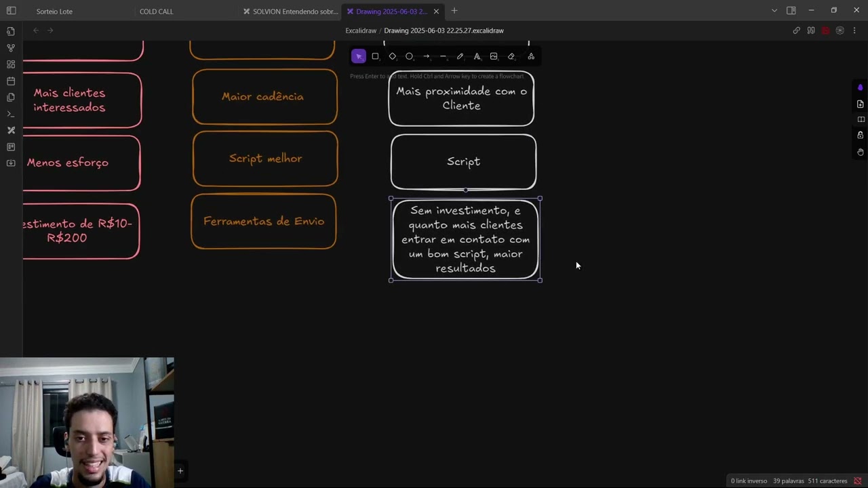Click the import download ribbon icon

tap(11, 163)
